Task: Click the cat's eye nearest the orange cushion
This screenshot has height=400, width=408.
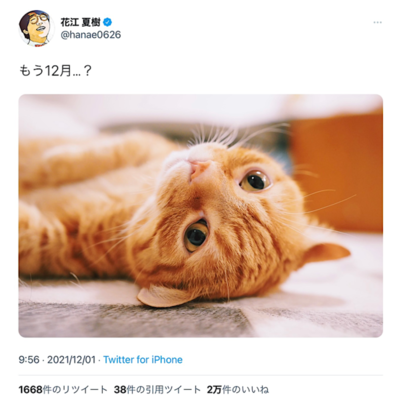Action: click(x=255, y=181)
